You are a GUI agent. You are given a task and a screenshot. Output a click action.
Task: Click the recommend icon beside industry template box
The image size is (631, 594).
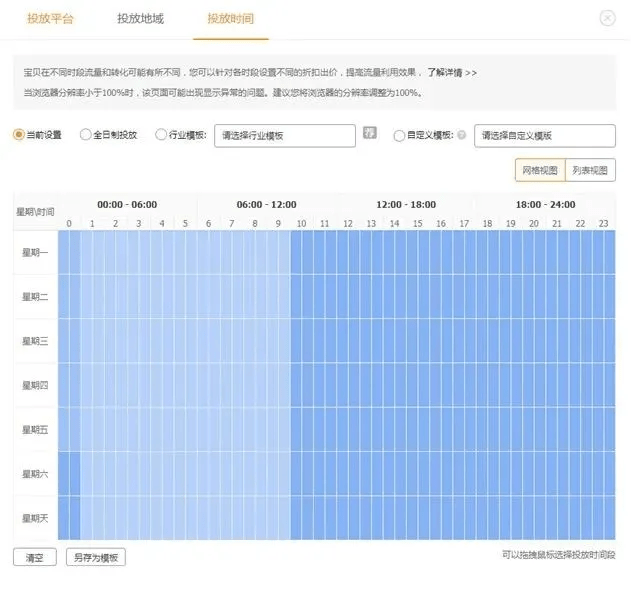click(369, 132)
